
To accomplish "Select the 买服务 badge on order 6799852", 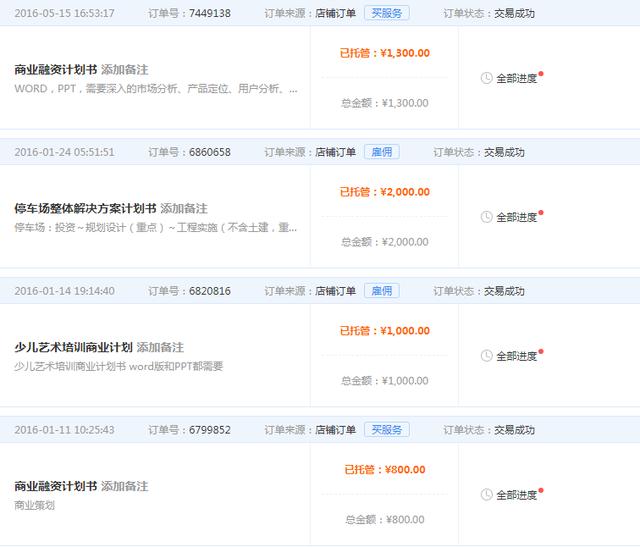I will pyautogui.click(x=386, y=430).
